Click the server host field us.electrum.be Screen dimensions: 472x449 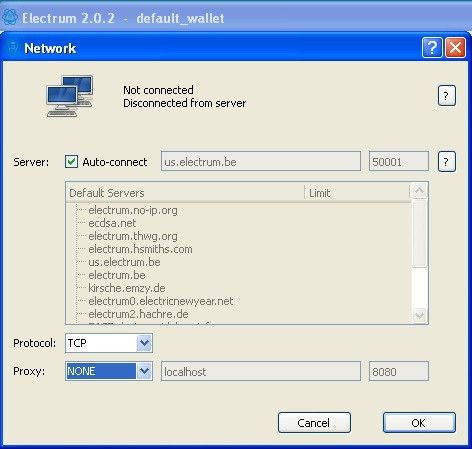(261, 161)
